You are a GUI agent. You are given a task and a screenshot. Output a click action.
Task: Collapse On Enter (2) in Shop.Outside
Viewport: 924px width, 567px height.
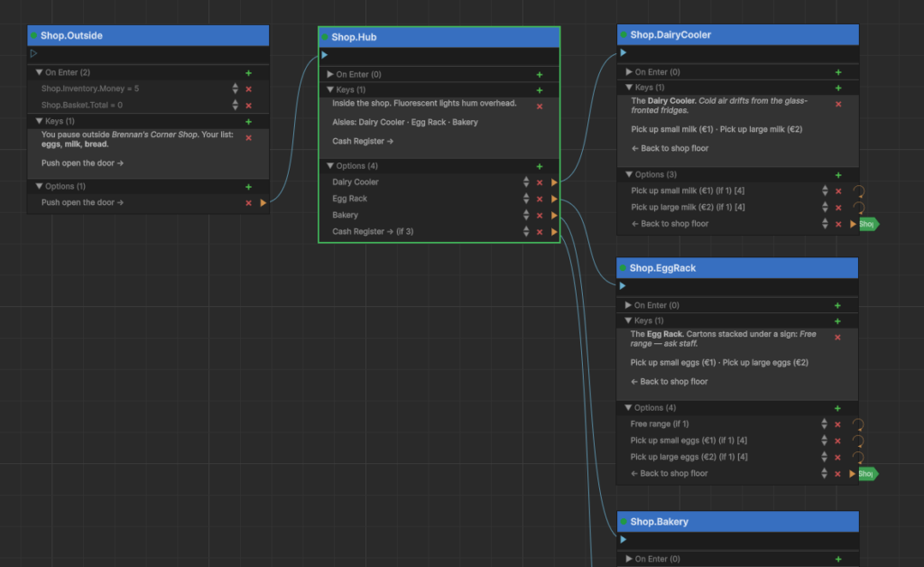[39, 72]
